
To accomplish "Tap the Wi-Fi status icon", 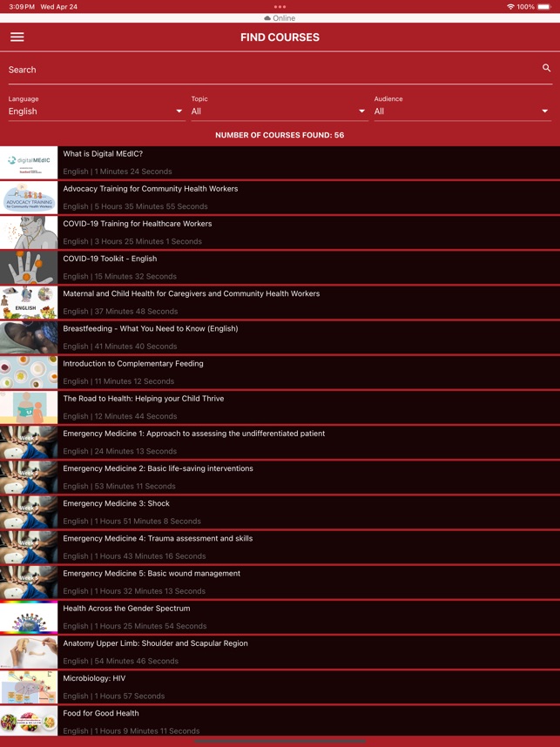I will (x=510, y=7).
